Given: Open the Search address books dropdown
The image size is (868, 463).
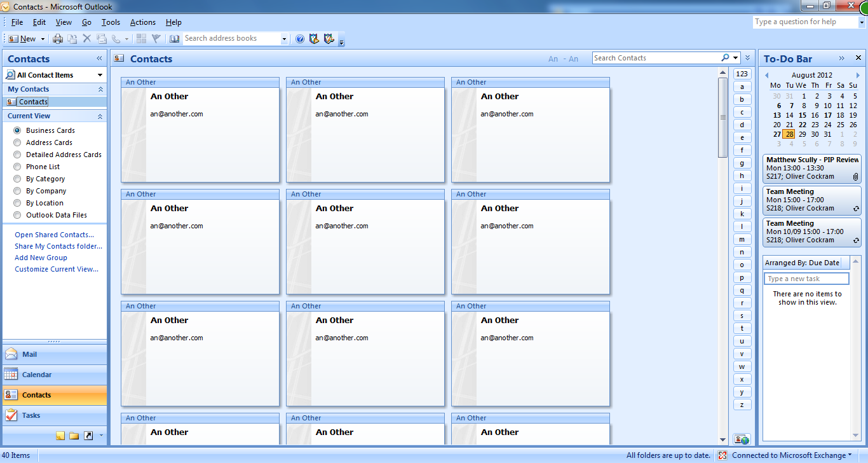Looking at the screenshot, I should pos(284,39).
